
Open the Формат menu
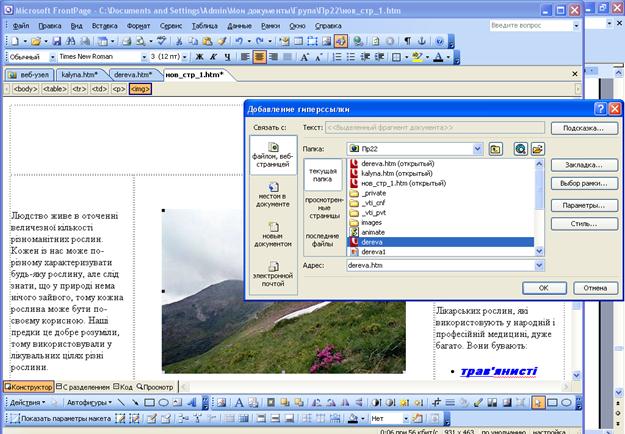click(x=138, y=26)
